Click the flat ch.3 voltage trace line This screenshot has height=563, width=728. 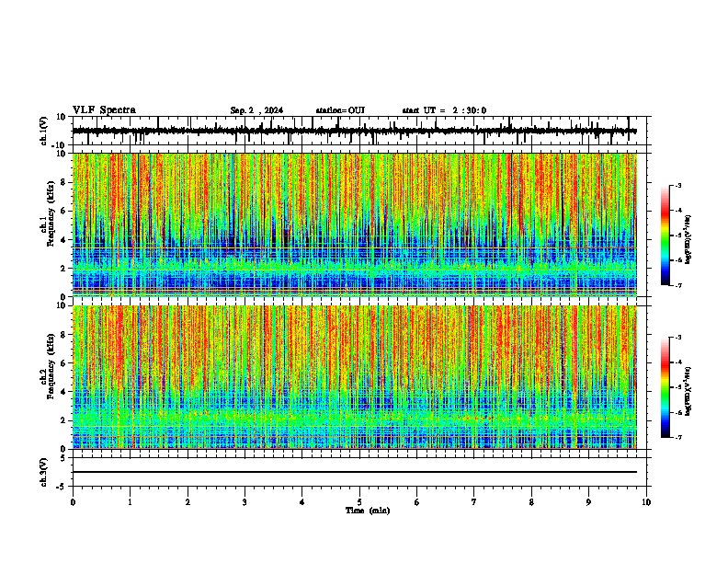click(x=354, y=472)
